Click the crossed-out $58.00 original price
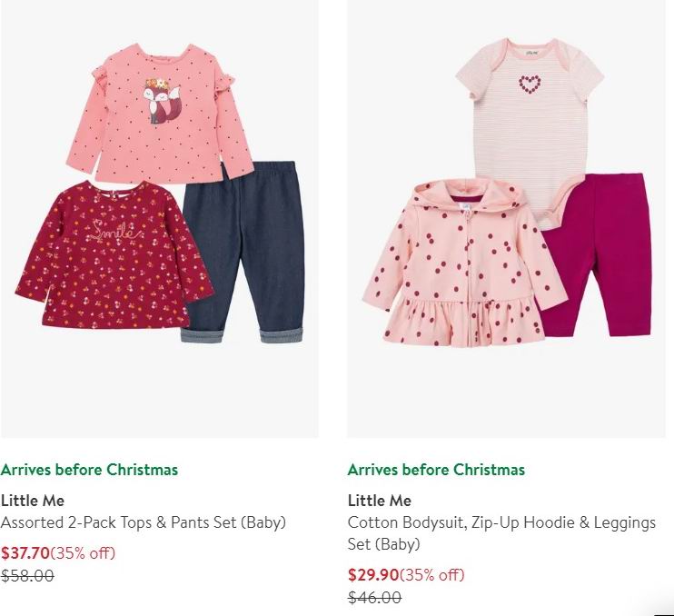The width and height of the screenshot is (674, 616). click(x=27, y=575)
